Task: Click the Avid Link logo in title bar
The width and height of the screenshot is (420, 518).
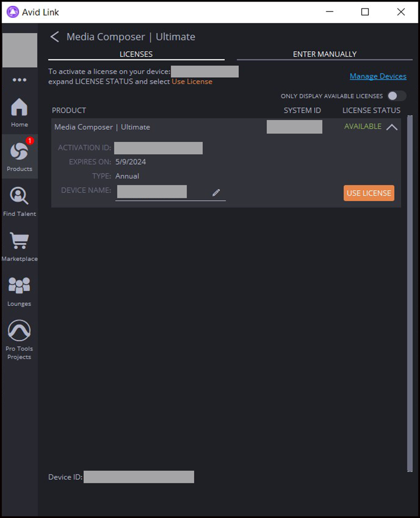Action: 13,12
